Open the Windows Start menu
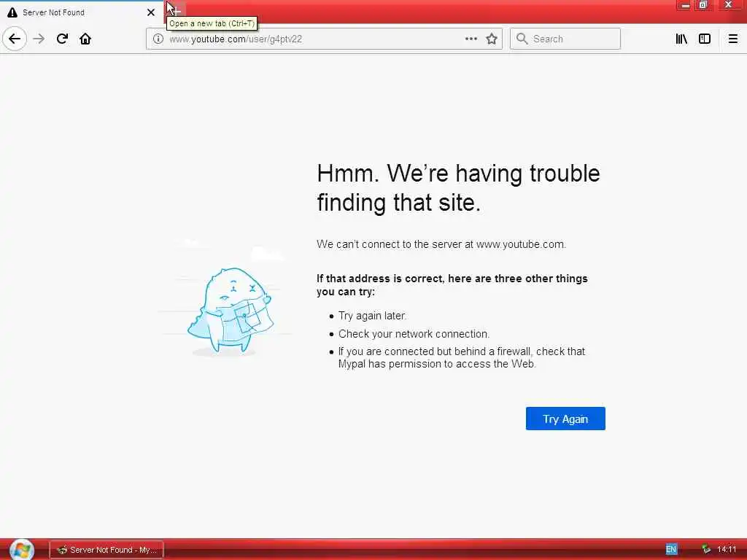Screen dimensions: 747x560 [21, 550]
